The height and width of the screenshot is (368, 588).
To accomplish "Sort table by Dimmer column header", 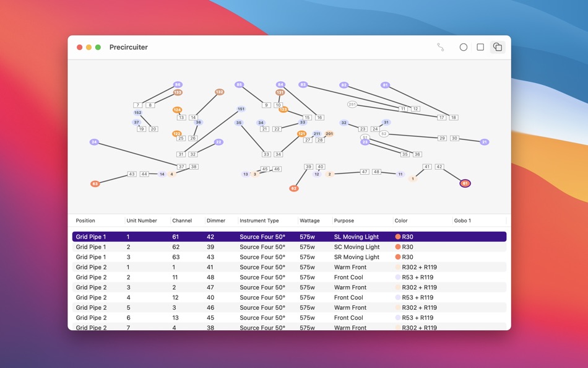I will (216, 221).
